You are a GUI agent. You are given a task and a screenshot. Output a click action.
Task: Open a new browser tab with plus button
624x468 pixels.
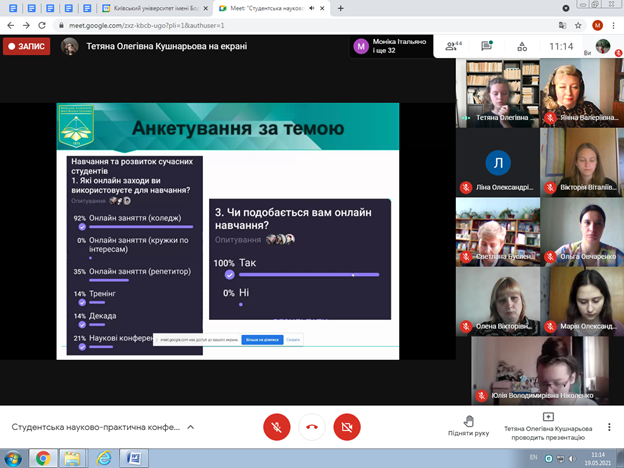coord(341,9)
